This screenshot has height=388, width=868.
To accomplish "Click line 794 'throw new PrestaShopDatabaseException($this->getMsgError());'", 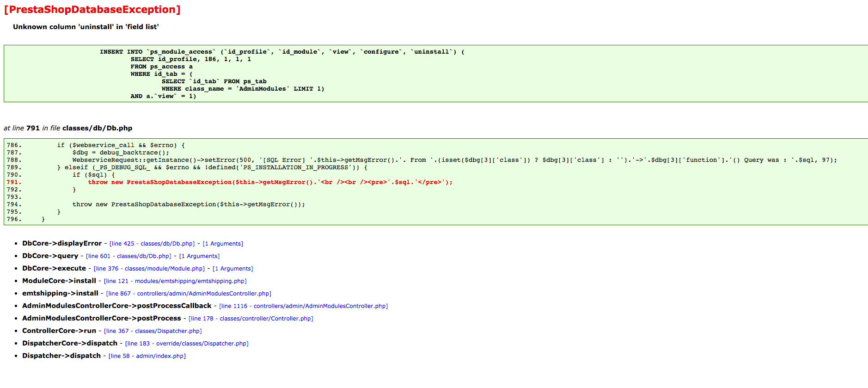I will pos(189,204).
